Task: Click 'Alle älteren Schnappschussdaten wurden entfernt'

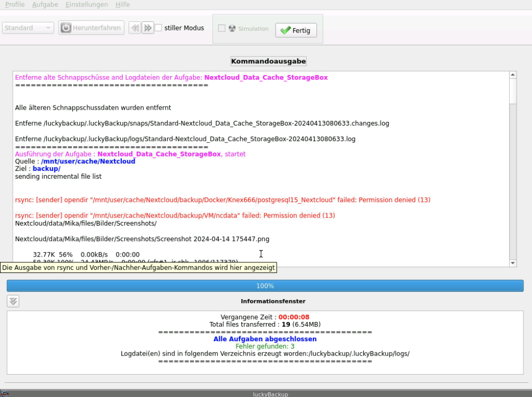Action: (x=93, y=107)
